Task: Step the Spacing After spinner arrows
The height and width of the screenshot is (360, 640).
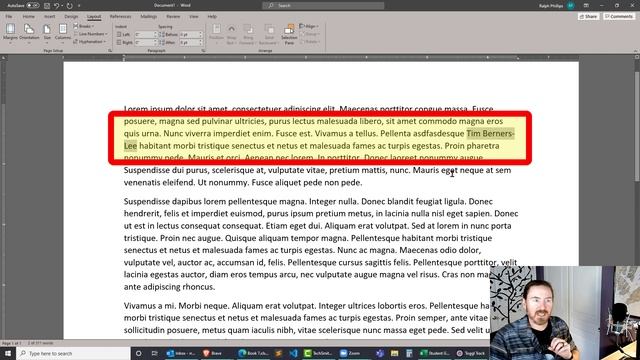Action: (200, 42)
